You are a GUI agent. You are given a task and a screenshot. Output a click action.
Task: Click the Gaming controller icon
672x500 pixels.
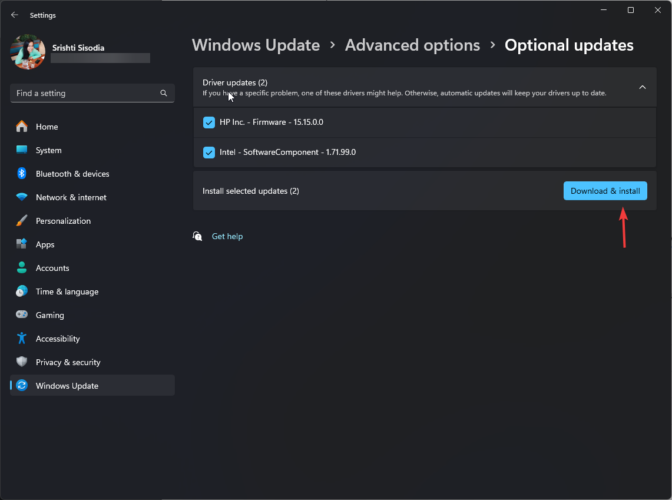pos(22,314)
